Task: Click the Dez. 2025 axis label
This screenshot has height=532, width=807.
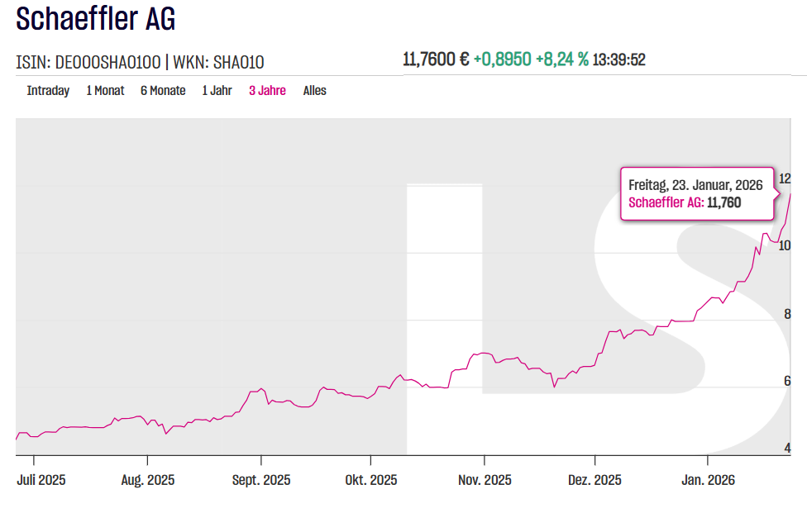Action: 595,480
